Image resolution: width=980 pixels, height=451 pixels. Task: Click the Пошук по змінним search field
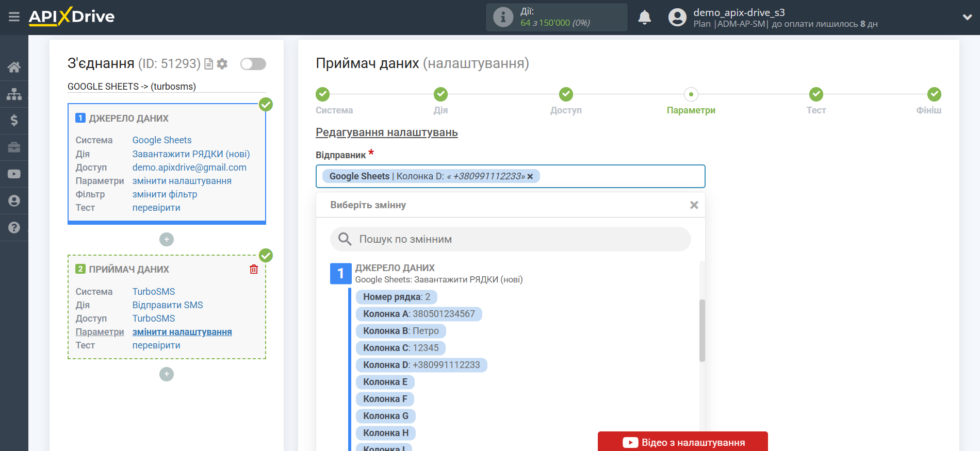point(510,239)
